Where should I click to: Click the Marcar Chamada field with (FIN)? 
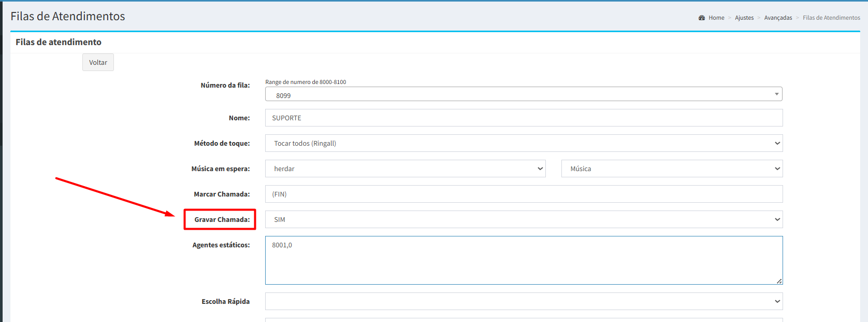click(x=523, y=194)
